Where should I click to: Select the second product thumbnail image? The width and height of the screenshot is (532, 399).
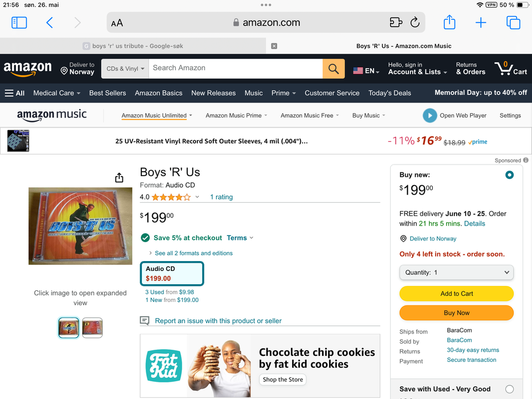(x=92, y=328)
